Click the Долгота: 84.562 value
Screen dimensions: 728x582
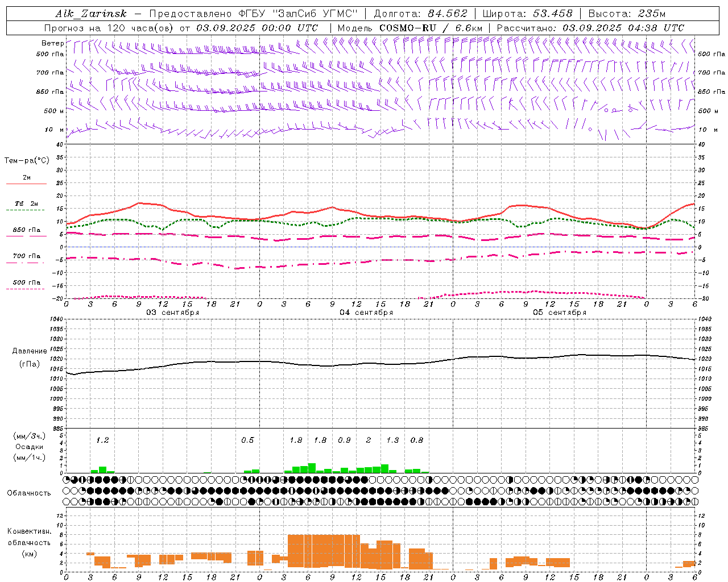pos(420,14)
